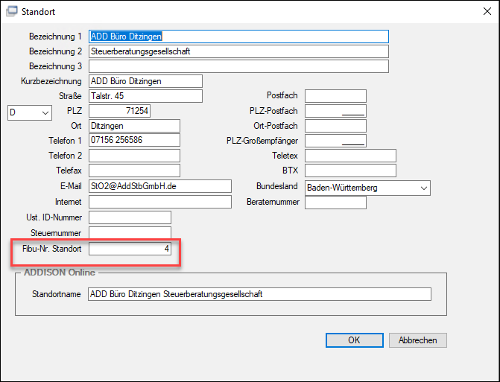The width and height of the screenshot is (500, 382).
Task: Click the Fibu-Nr. Standort label
Action: click(x=52, y=249)
